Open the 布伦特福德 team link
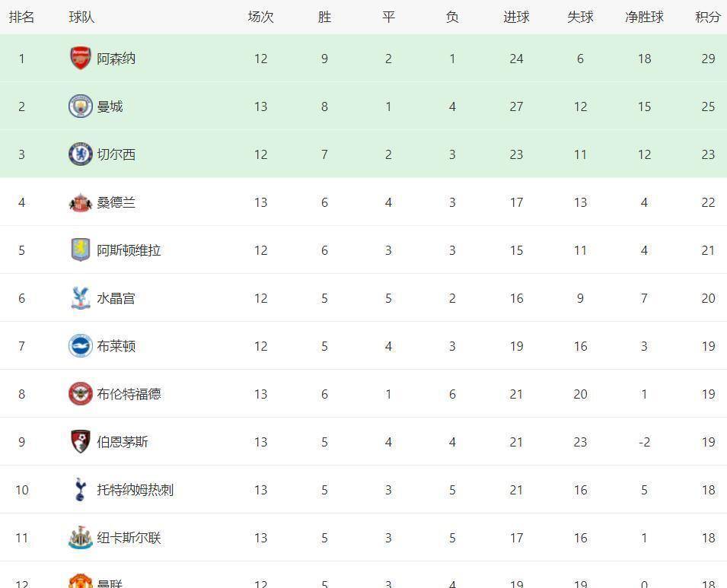Screen dimensions: 727x588 (x=129, y=394)
